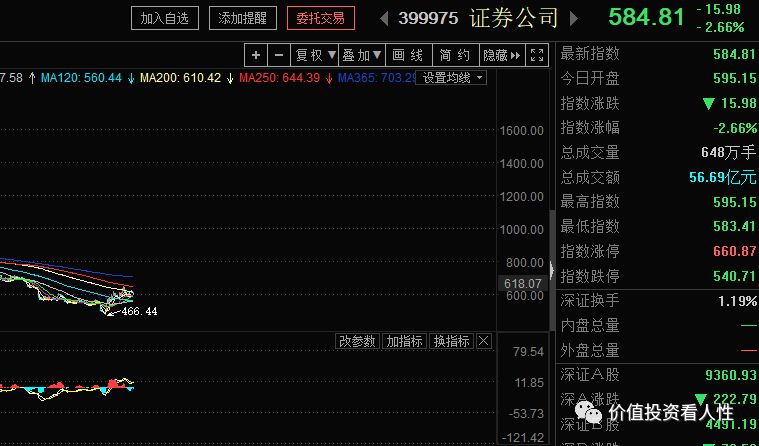Click the large 584.81 price

(647, 17)
